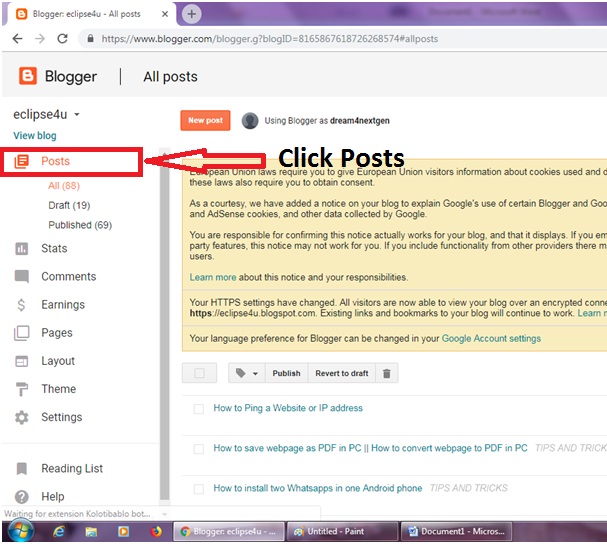Open a new browser tab with plus
The image size is (607, 544).
pos(191,14)
